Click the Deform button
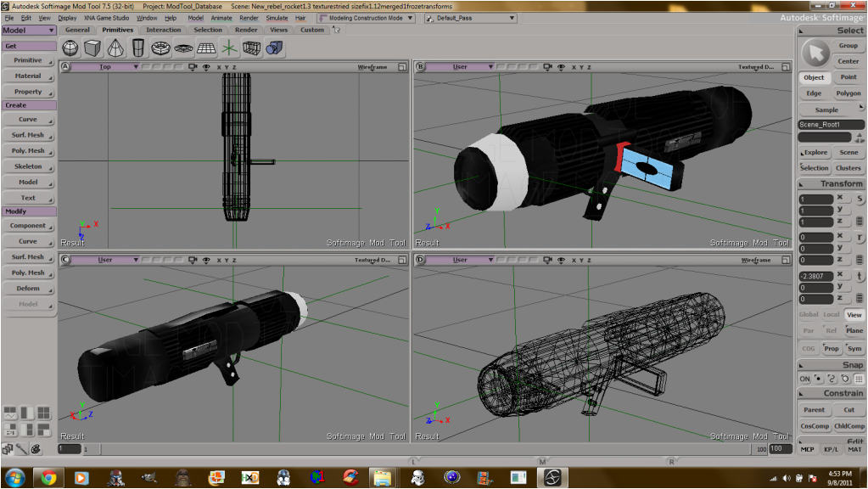The image size is (868, 489). pos(28,289)
